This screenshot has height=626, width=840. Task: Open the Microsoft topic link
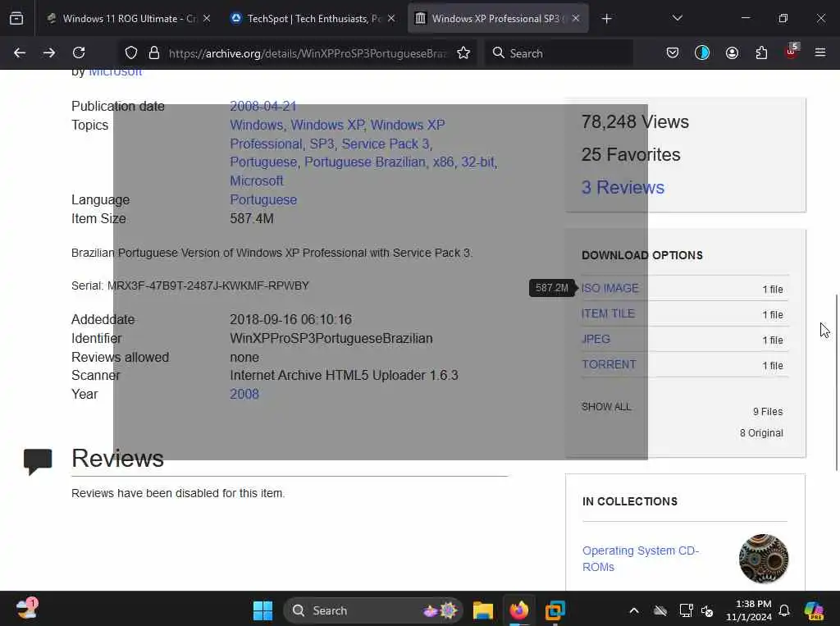tap(257, 180)
